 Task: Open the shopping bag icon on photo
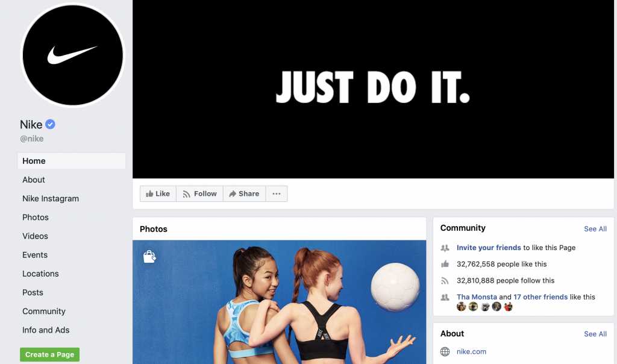coord(149,257)
